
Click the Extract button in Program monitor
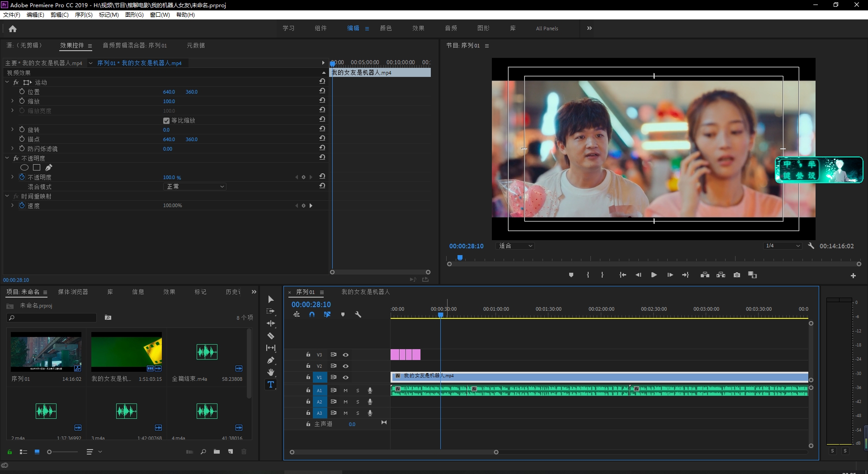point(721,275)
